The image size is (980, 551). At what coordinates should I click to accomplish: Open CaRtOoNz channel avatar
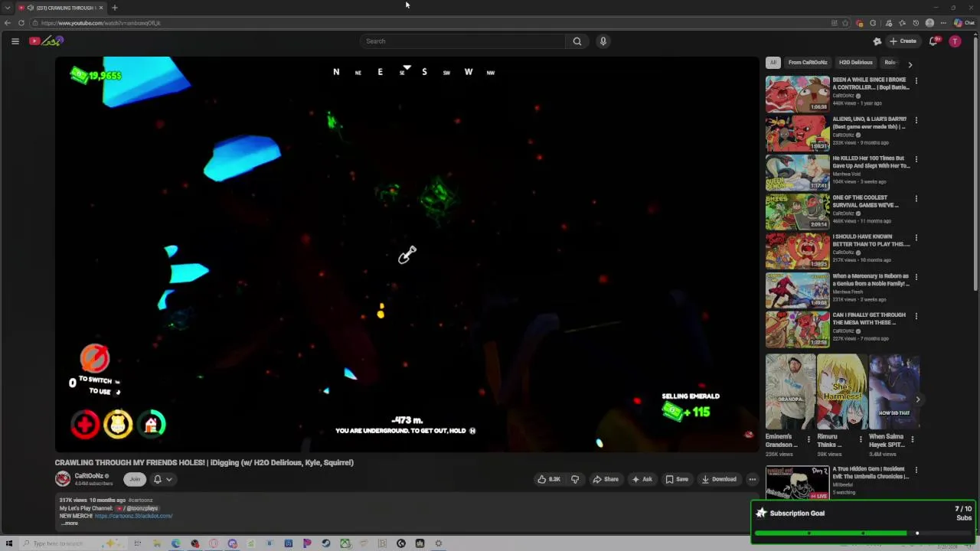(x=63, y=479)
